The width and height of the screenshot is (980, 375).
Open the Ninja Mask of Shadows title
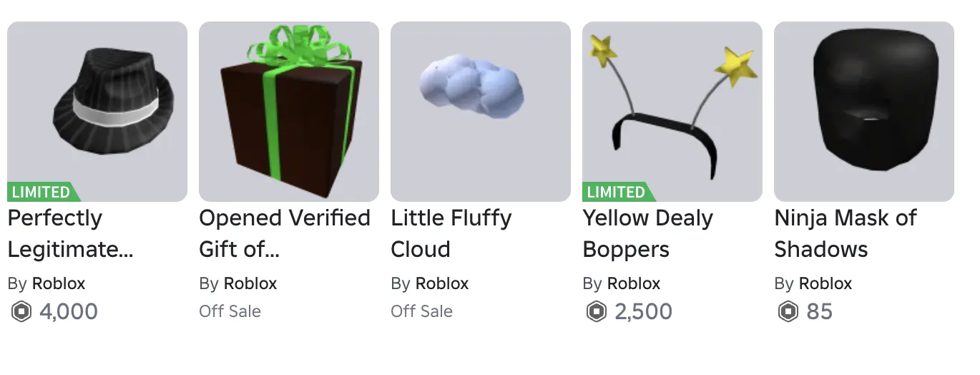pos(846,233)
